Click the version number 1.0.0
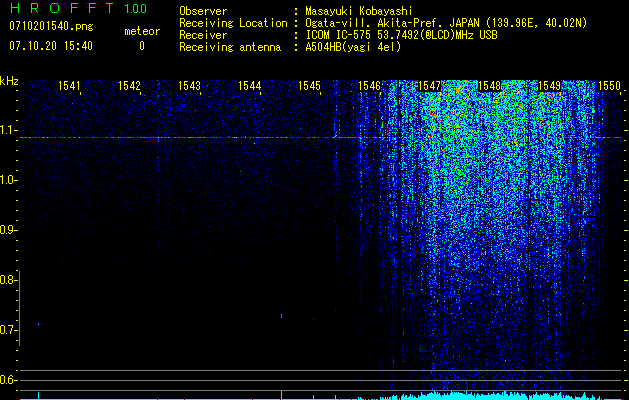 [135, 8]
